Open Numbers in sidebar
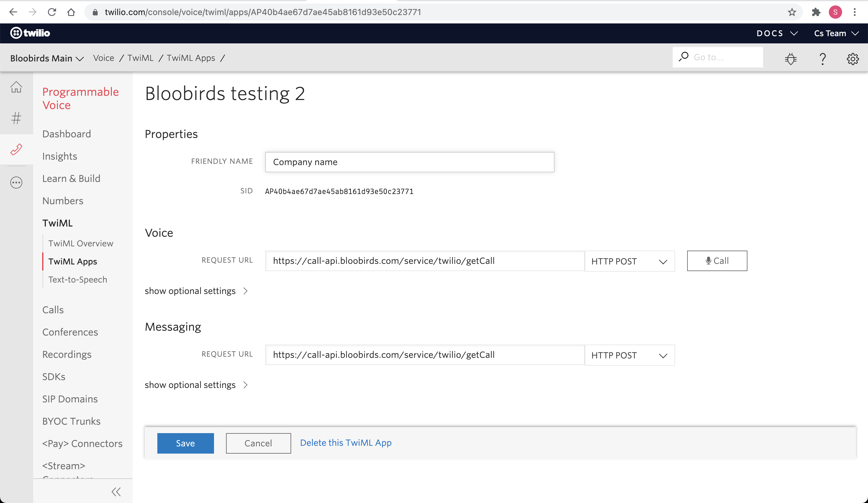The height and width of the screenshot is (503, 868). pyautogui.click(x=63, y=201)
